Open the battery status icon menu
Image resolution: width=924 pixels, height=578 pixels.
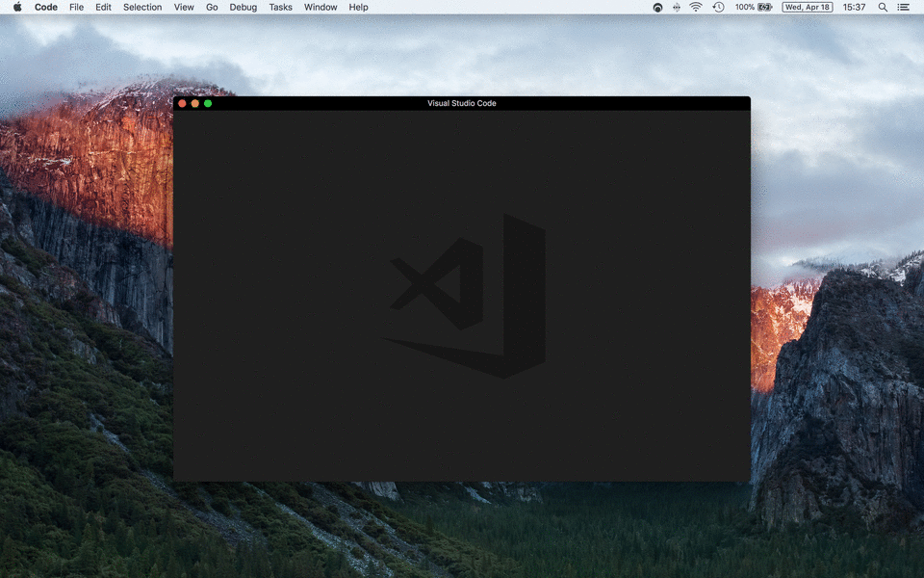(765, 7)
